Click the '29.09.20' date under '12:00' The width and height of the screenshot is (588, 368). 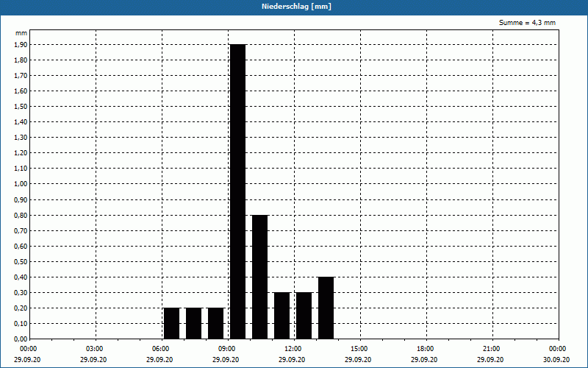click(292, 359)
